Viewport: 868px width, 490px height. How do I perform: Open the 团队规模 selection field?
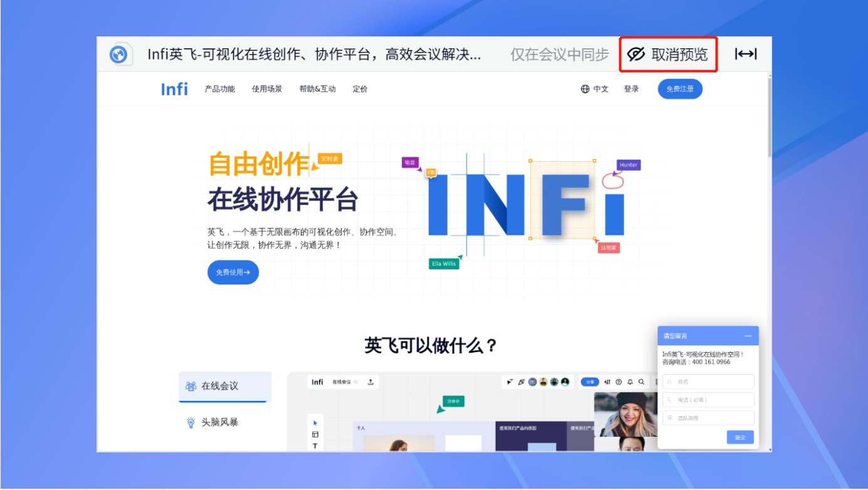[708, 418]
